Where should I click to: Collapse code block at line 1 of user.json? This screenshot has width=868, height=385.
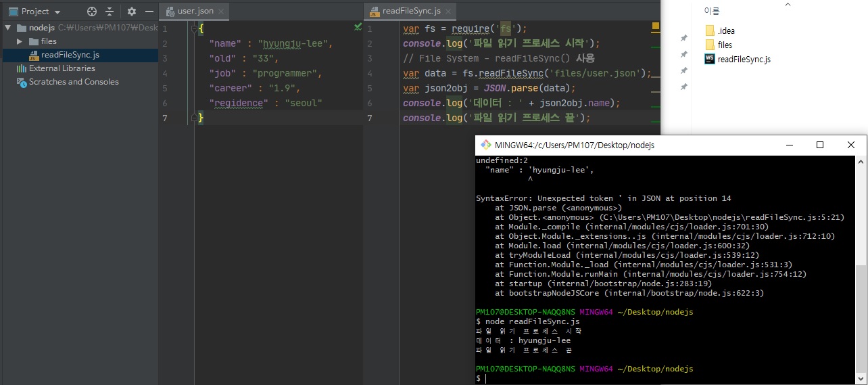click(x=194, y=29)
